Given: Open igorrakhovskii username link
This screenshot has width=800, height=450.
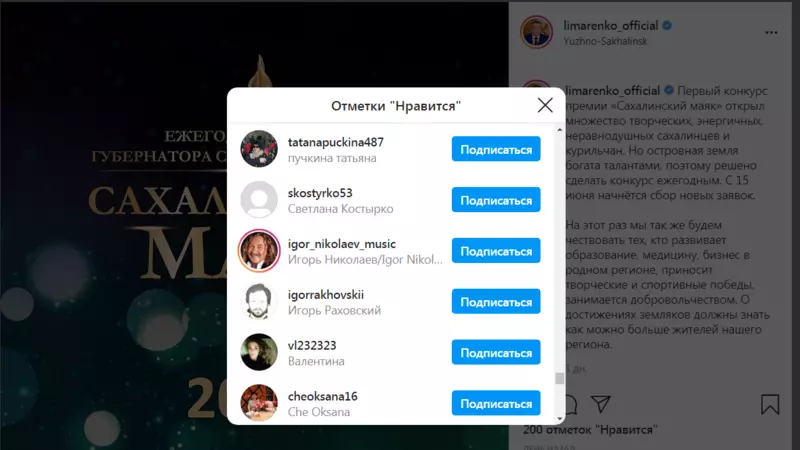Looking at the screenshot, I should point(326,294).
